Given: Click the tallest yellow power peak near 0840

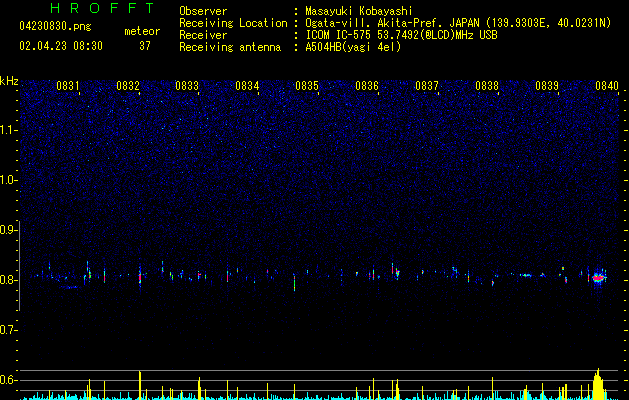Looking at the screenshot, I should tap(598, 384).
